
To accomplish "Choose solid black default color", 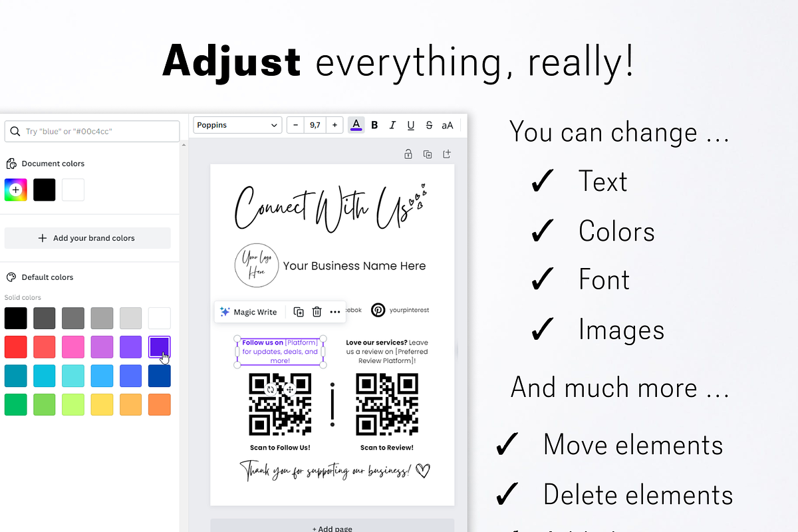I will 16,318.
